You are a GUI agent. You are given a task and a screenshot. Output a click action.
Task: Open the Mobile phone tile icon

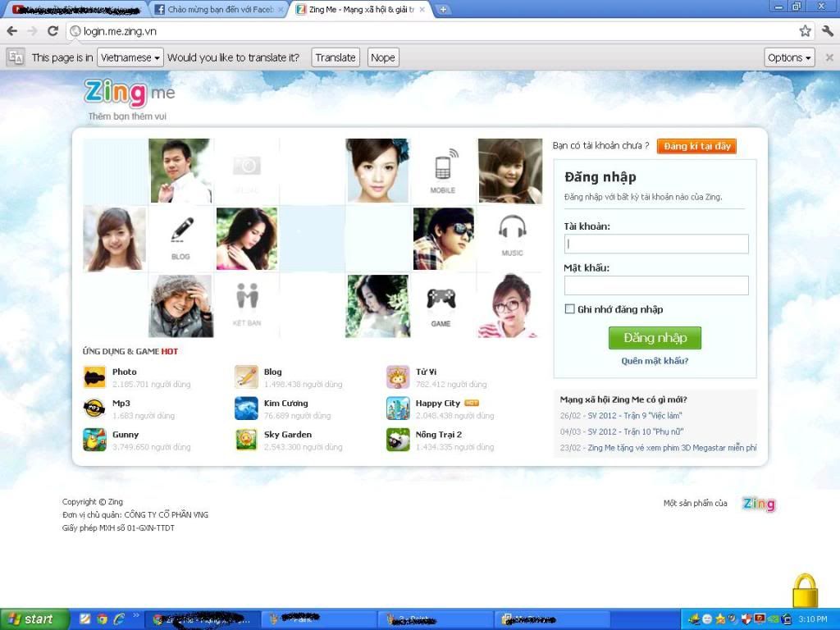click(443, 171)
